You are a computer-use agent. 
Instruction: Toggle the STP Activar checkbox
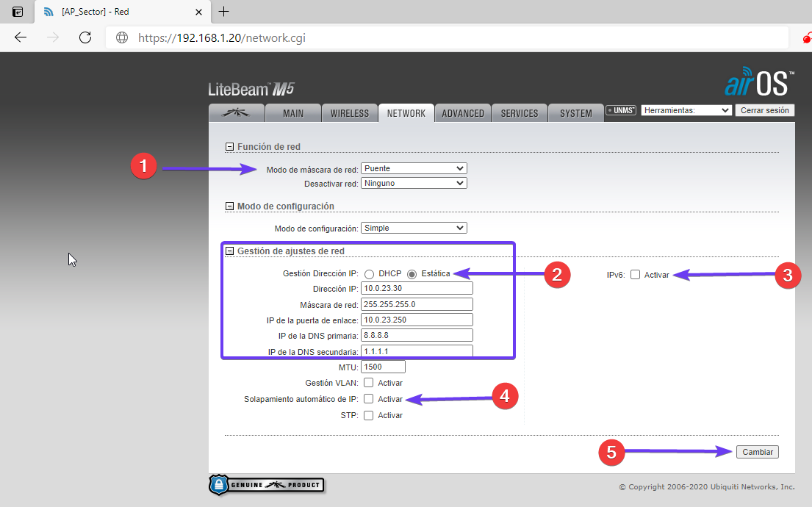(x=369, y=415)
